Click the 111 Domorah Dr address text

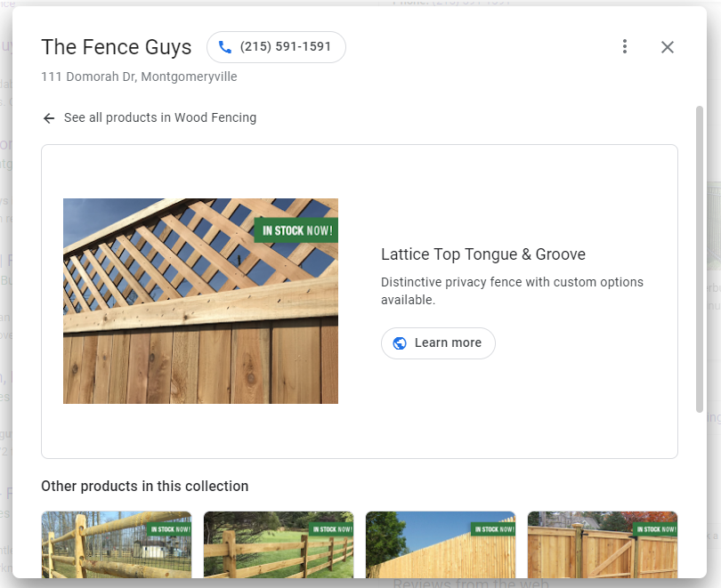coord(139,77)
